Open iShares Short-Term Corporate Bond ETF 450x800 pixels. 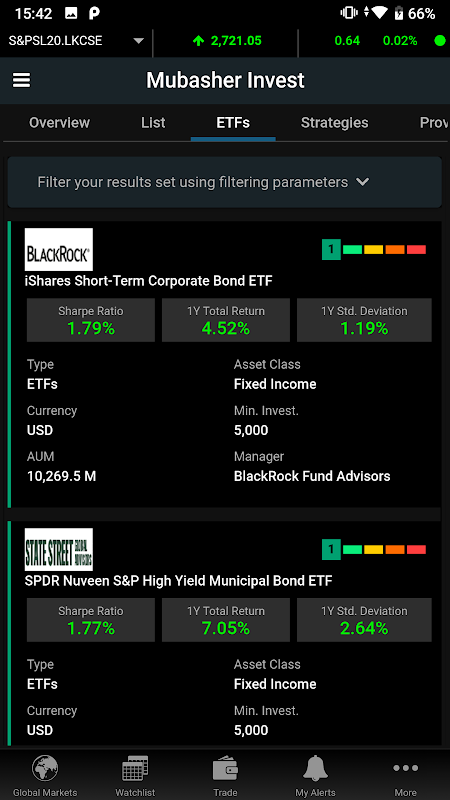tap(148, 281)
